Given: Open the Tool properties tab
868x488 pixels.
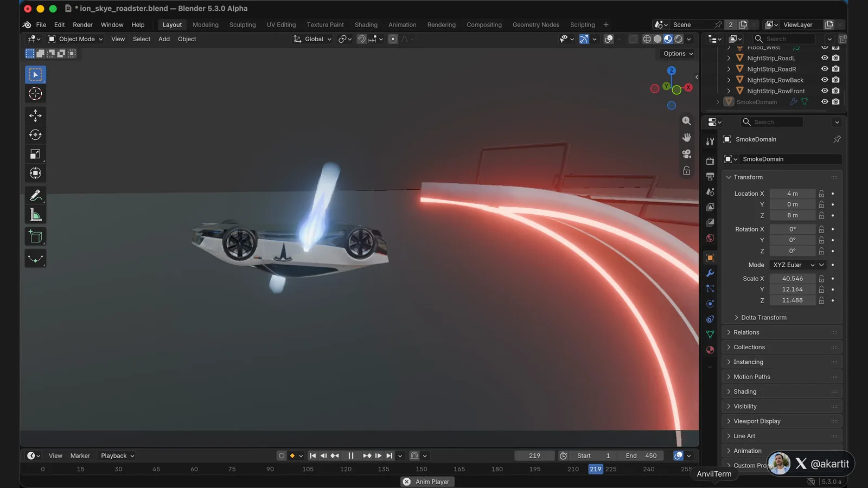Looking at the screenshot, I should click(x=710, y=142).
